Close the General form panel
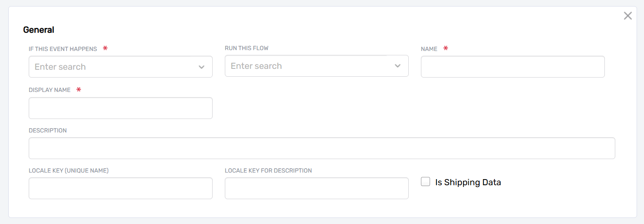This screenshot has height=224, width=644. click(x=627, y=16)
